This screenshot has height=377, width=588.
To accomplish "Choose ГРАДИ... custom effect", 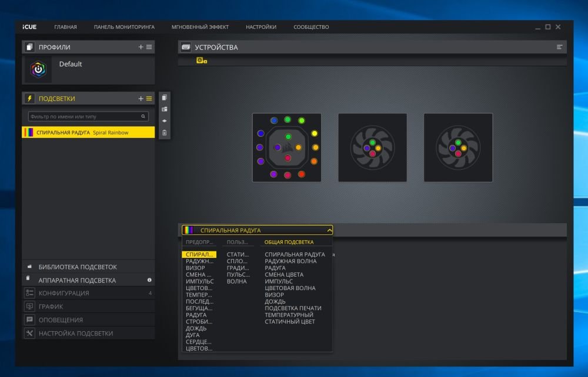I will pos(238,268).
